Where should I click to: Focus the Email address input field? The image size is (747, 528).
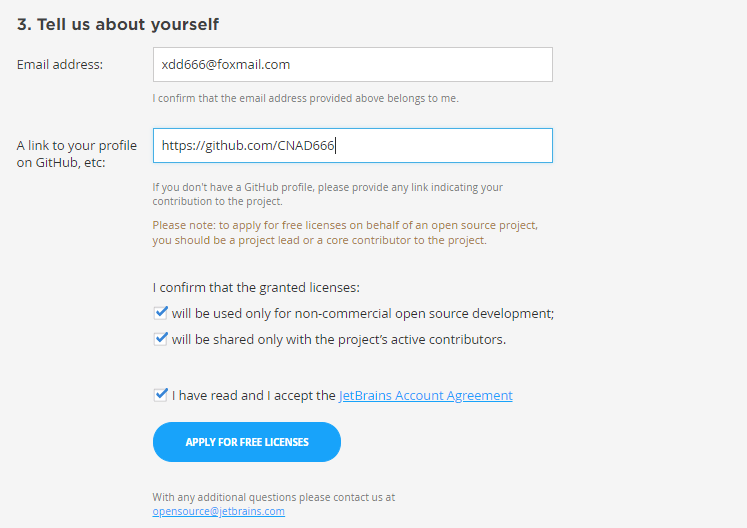coord(353,64)
